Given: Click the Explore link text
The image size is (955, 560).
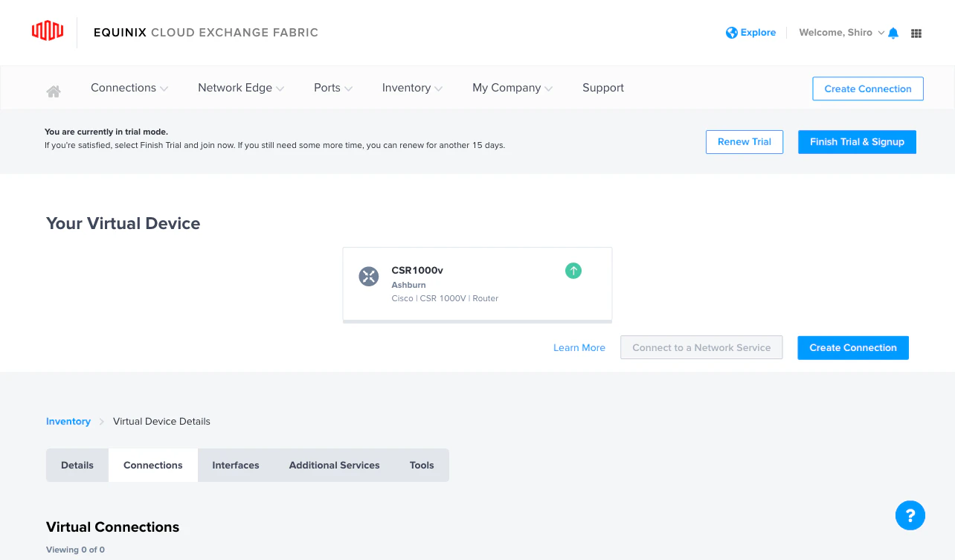Looking at the screenshot, I should 758,33.
